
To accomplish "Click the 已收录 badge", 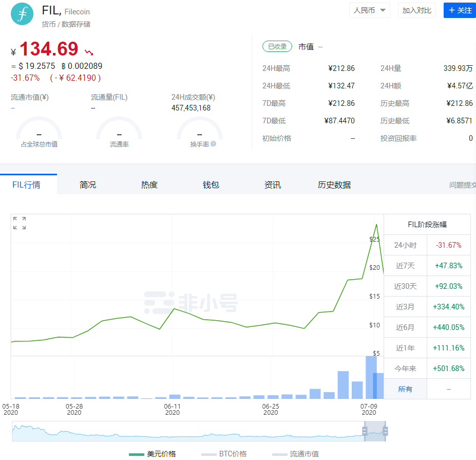I will [277, 46].
